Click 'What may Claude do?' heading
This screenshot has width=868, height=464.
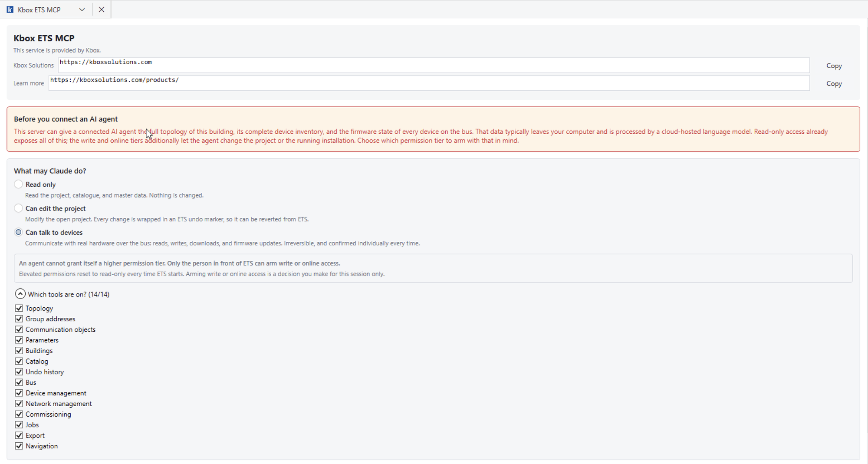point(50,171)
